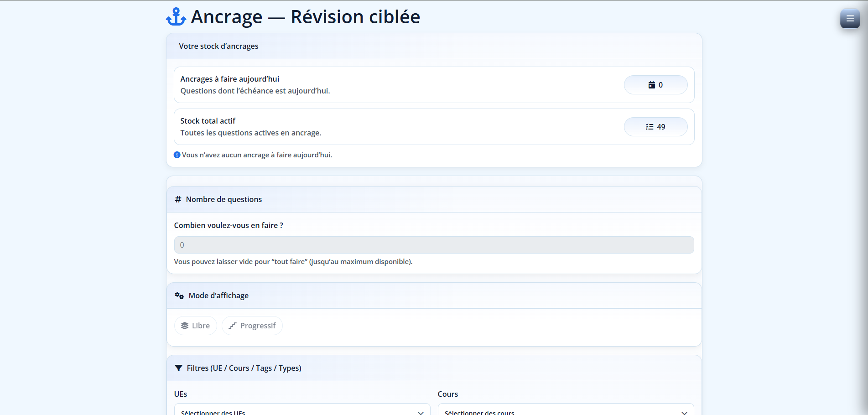Select the Libre display mode

(195, 325)
